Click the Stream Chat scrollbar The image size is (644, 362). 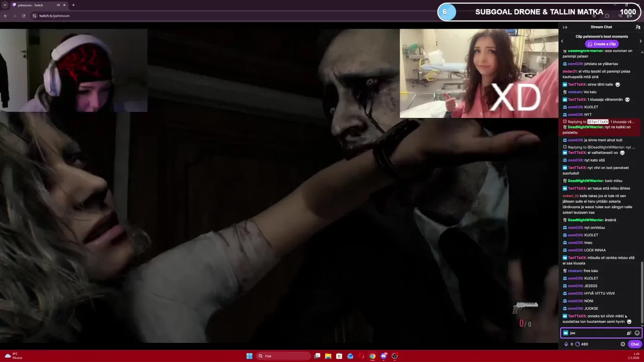click(x=642, y=293)
